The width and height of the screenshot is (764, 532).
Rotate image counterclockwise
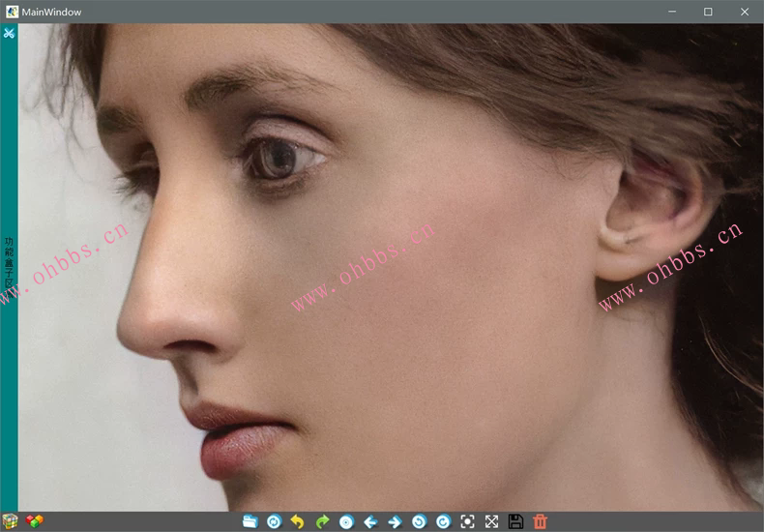(419, 521)
